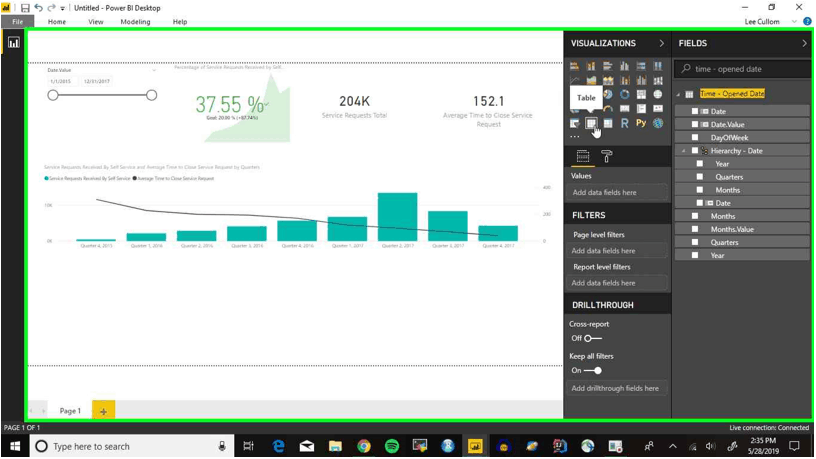Check Months nested under Hierarchy - Date
The width and height of the screenshot is (816, 459).
click(x=700, y=190)
